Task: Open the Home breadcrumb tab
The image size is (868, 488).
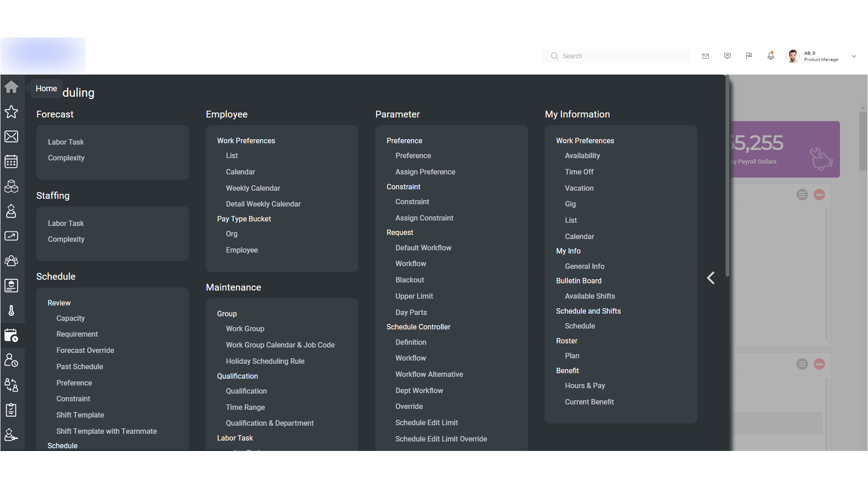Action: tap(46, 89)
